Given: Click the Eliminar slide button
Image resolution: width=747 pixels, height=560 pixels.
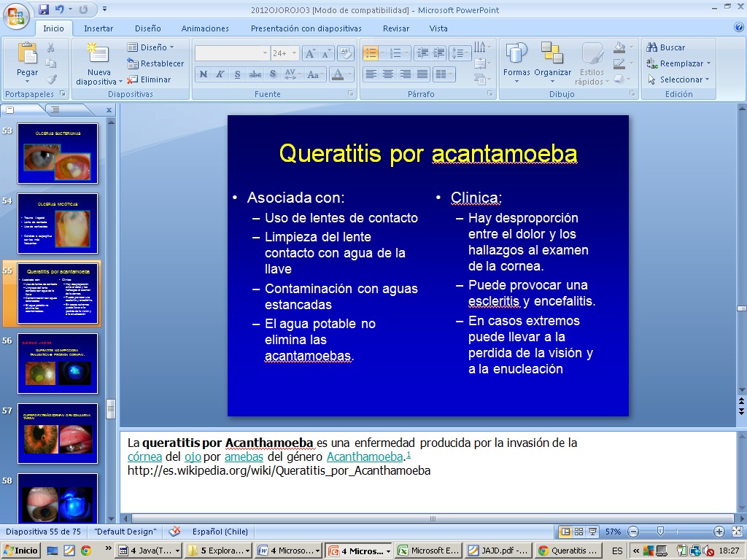Looking at the screenshot, I should [x=150, y=79].
